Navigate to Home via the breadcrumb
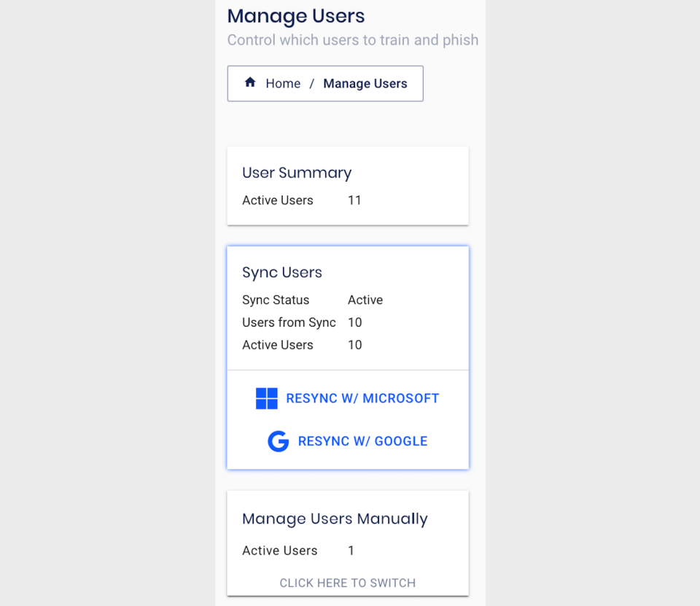 (x=283, y=83)
